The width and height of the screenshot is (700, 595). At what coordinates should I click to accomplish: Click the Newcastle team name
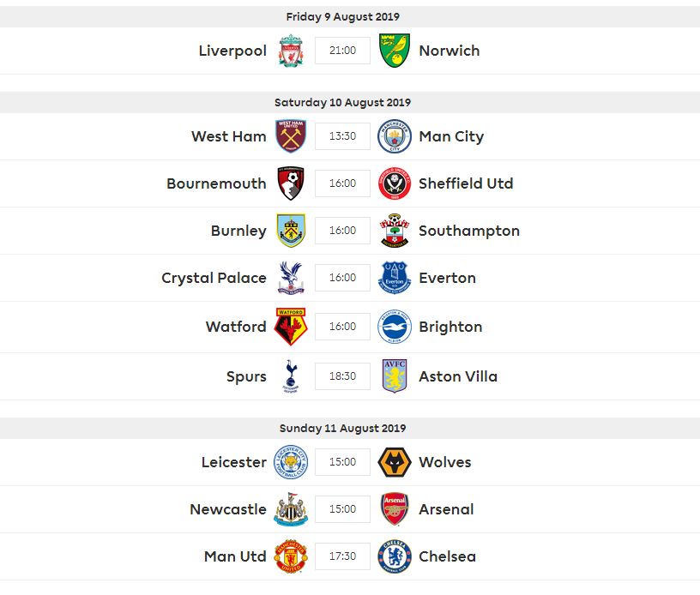tap(228, 509)
